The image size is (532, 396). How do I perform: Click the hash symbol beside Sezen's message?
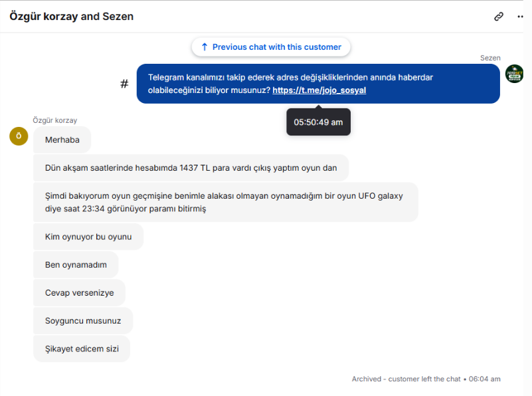(x=124, y=84)
